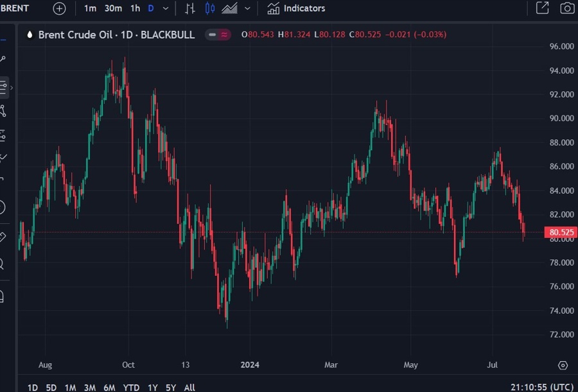Viewport: 578px width, 392px height.
Task: Click the Aug label on time axis
Action: click(x=46, y=365)
